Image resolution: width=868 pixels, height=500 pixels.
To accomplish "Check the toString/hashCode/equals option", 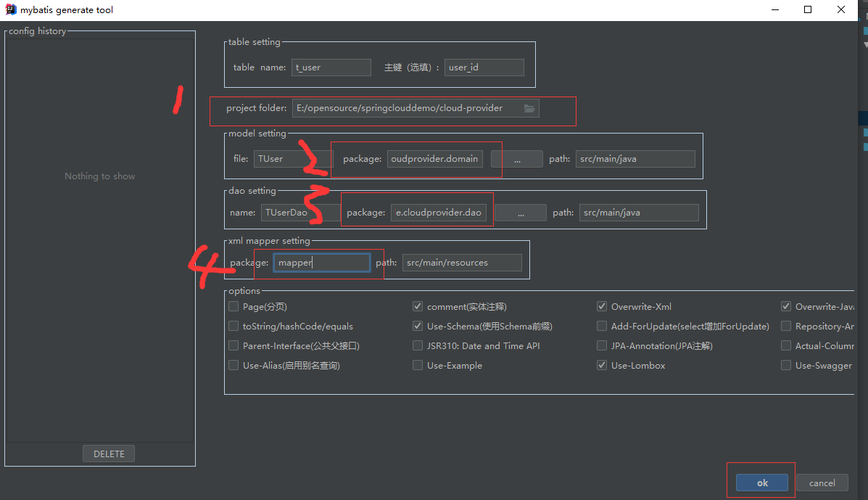I will point(233,326).
